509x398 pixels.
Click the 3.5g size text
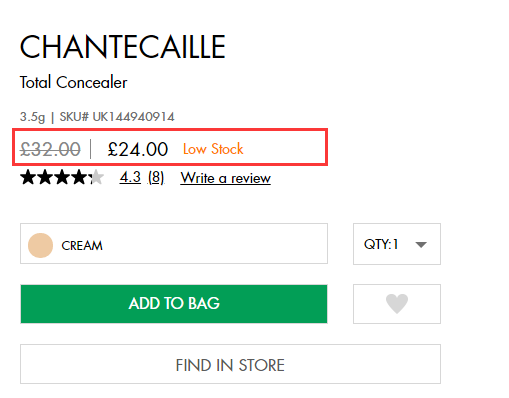point(32,117)
